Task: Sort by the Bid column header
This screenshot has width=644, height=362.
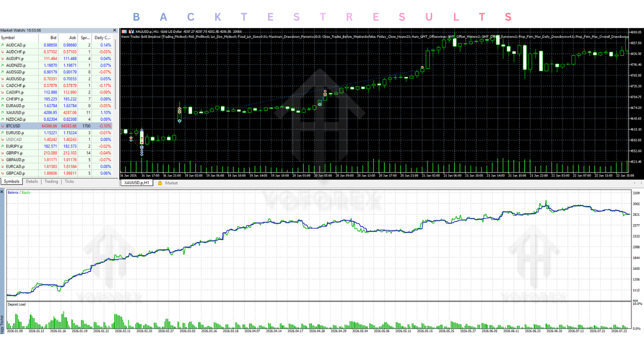Action: 49,38
